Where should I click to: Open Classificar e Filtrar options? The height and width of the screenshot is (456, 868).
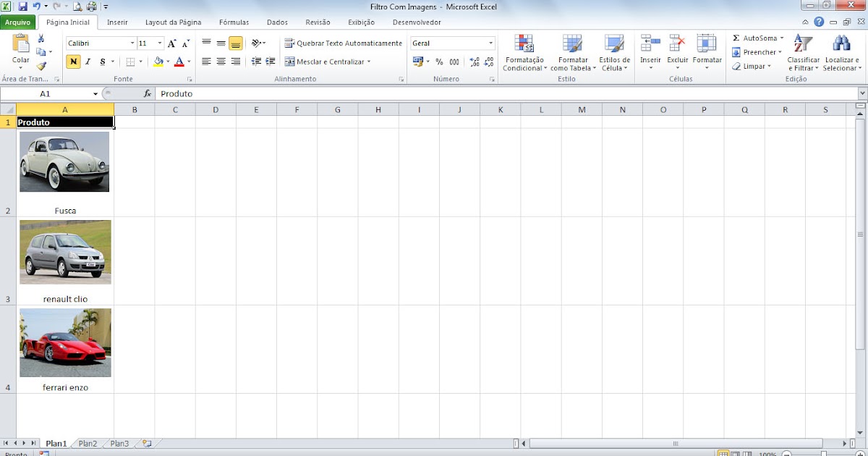(803, 52)
